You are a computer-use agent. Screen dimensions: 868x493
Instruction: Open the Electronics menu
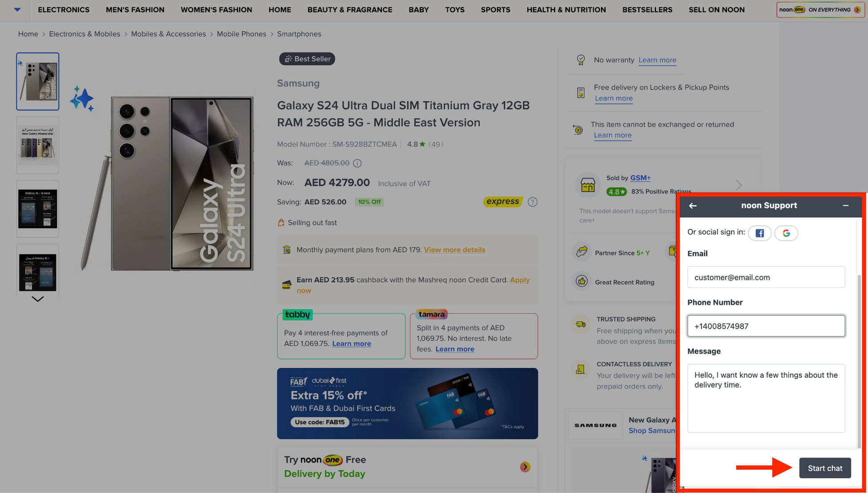(64, 10)
